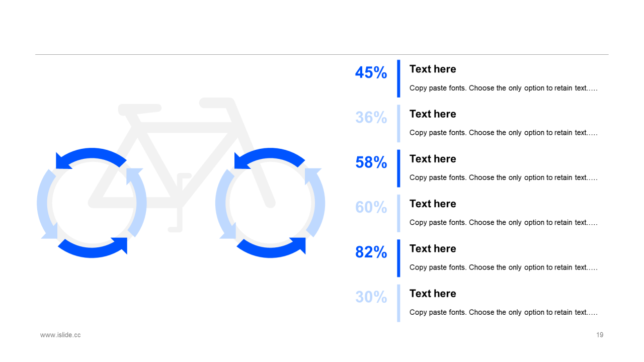This screenshot has height=362, width=644.
Task: Select the 30% percentage label
Action: click(371, 297)
